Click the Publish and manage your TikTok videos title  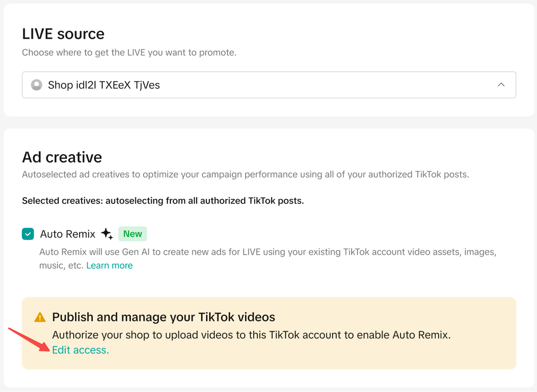click(163, 317)
